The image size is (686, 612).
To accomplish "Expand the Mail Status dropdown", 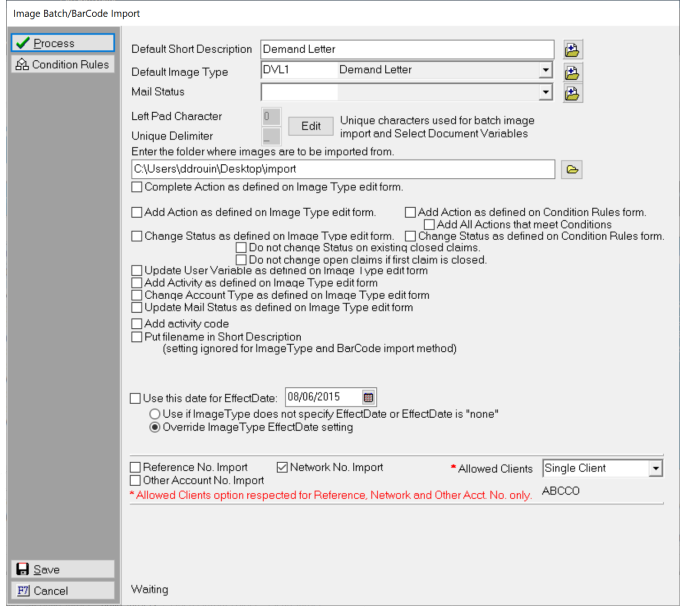I will pyautogui.click(x=545, y=92).
